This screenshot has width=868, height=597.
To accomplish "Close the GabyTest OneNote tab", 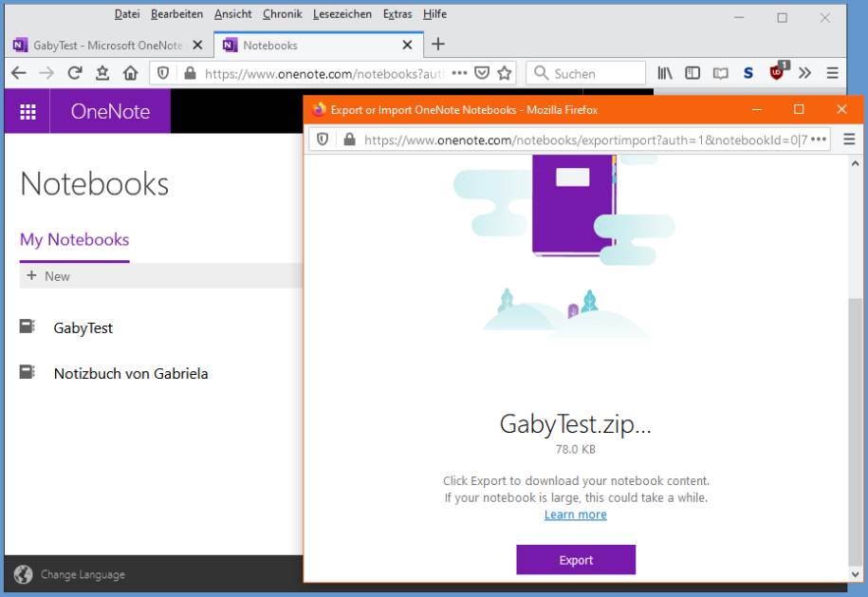I will (x=197, y=45).
